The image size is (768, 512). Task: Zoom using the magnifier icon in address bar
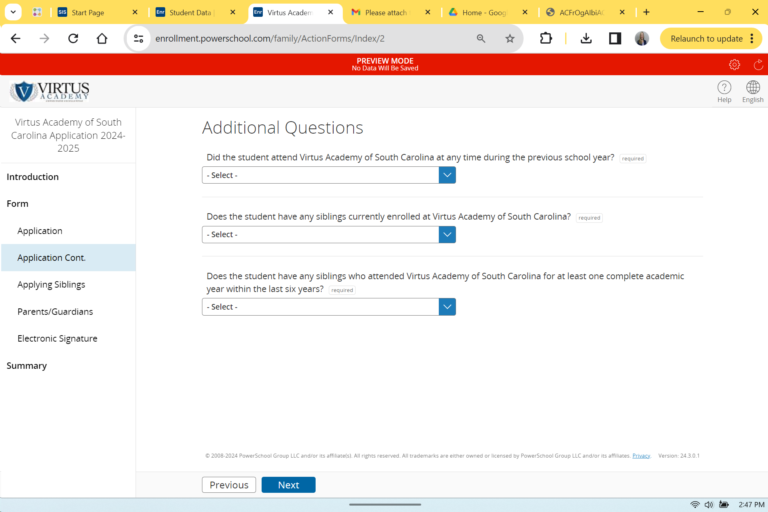(x=481, y=38)
